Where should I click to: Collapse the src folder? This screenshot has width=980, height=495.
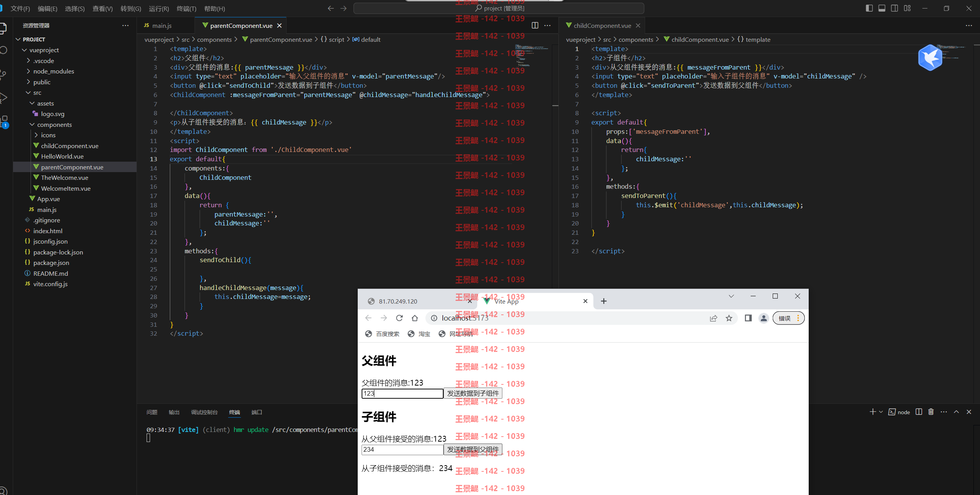pos(37,92)
